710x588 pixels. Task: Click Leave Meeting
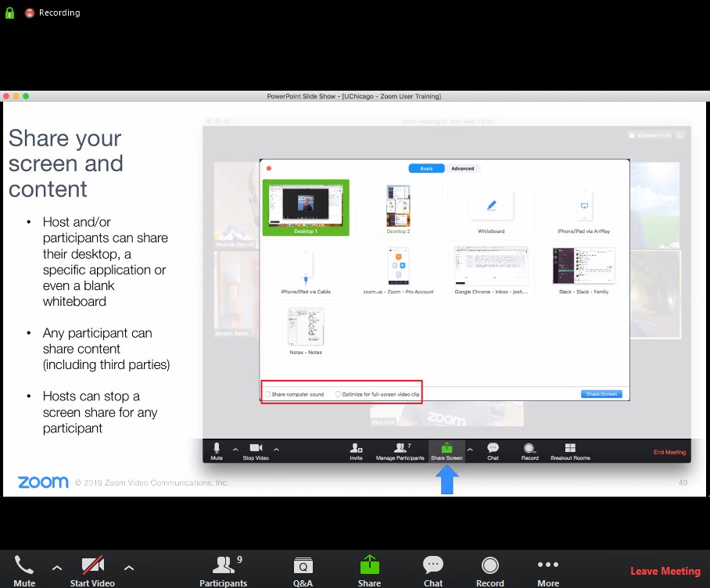pyautogui.click(x=665, y=571)
